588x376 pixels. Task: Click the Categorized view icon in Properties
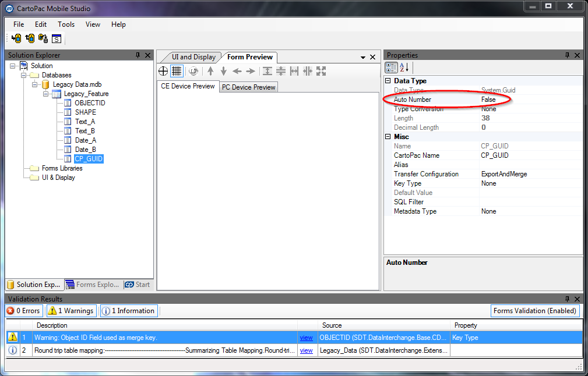(x=392, y=68)
